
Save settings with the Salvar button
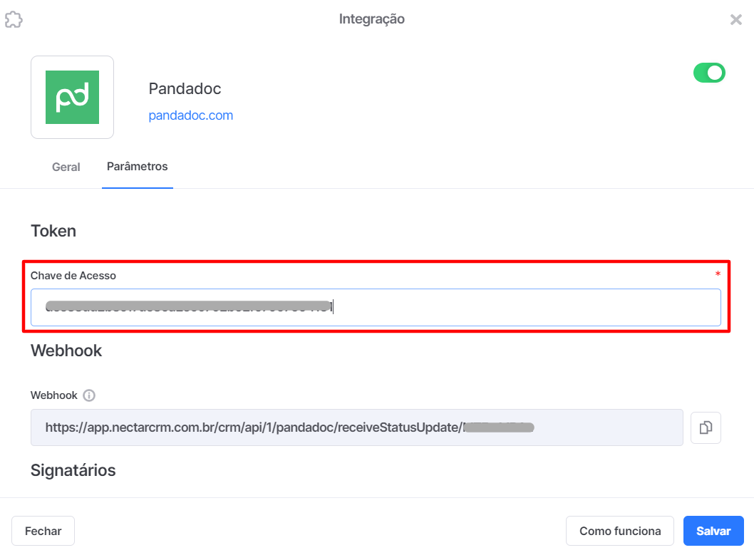[x=713, y=531]
